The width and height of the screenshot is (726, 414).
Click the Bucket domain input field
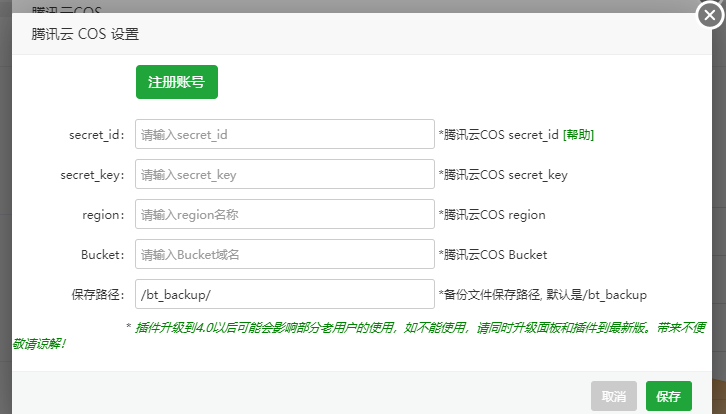point(283,254)
